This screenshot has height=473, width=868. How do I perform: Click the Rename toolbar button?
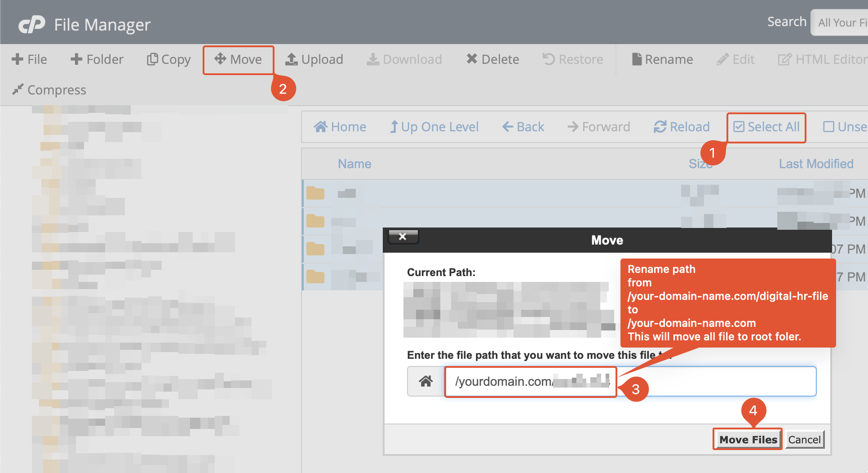(x=663, y=59)
